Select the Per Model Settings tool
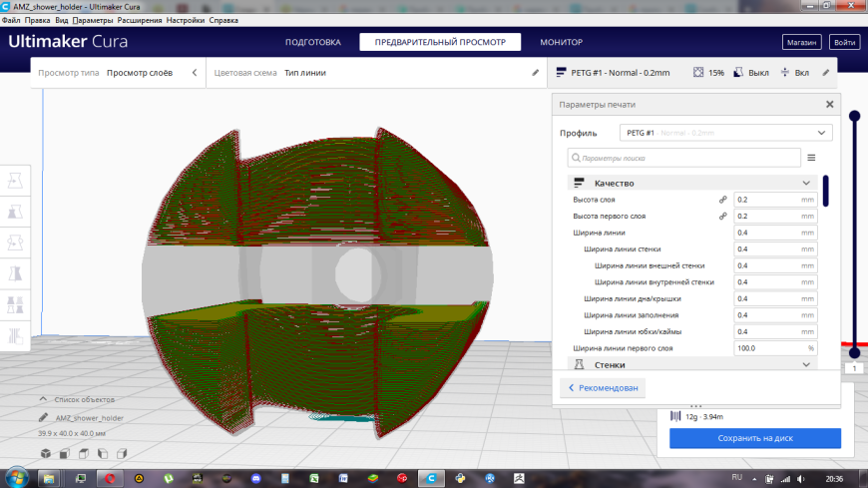Viewport: 868px width, 488px height. click(15, 304)
